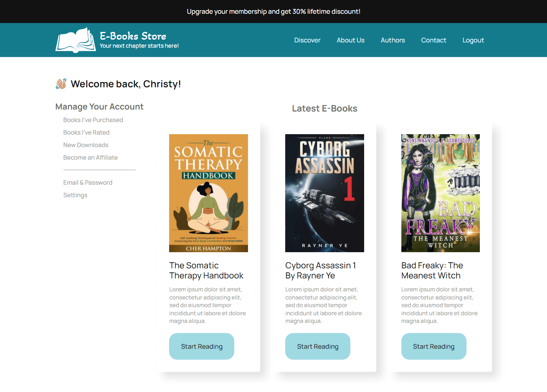Start Reading Bad Freaky: The Meanest Witch
Viewport: 547px width, 392px height.
(433, 346)
